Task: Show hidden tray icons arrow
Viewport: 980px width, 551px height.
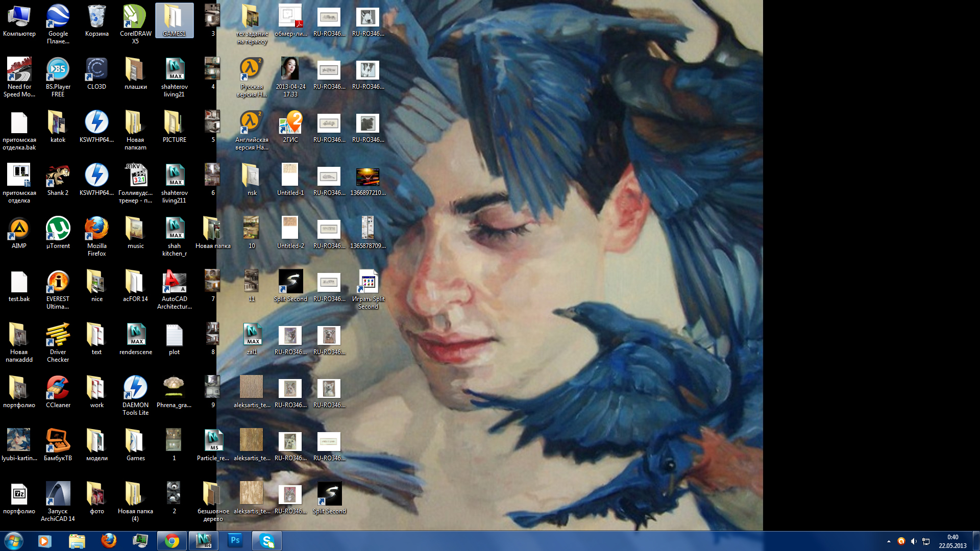Action: click(x=889, y=541)
